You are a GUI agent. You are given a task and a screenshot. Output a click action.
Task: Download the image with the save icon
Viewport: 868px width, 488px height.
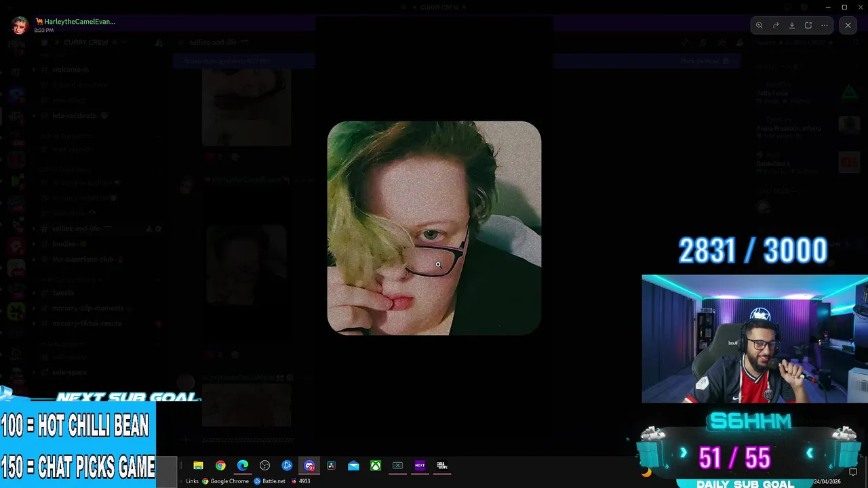792,25
